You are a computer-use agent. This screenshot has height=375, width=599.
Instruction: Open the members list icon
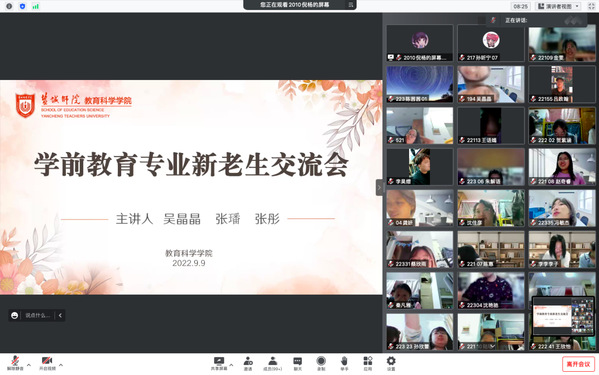[x=272, y=363]
